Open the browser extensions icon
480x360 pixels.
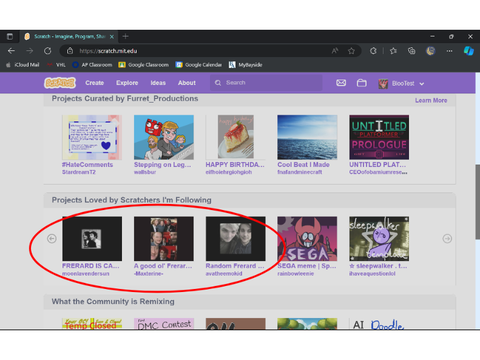pos(373,51)
